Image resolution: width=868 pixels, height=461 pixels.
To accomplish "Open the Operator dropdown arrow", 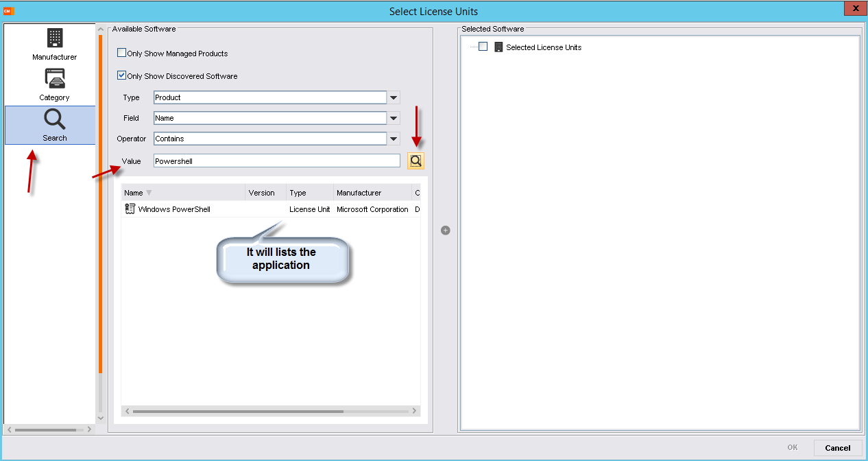I will tap(394, 139).
